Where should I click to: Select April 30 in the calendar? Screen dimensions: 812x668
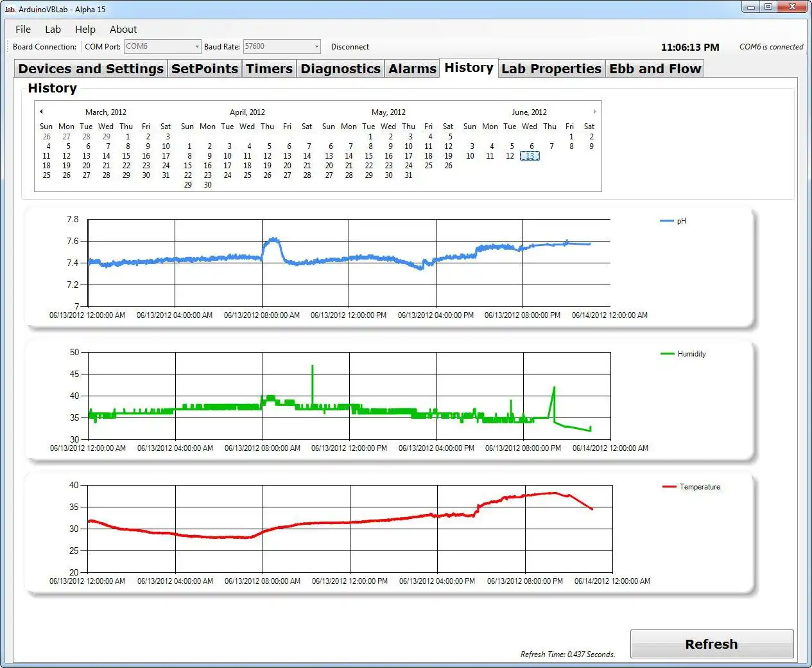pyautogui.click(x=207, y=185)
